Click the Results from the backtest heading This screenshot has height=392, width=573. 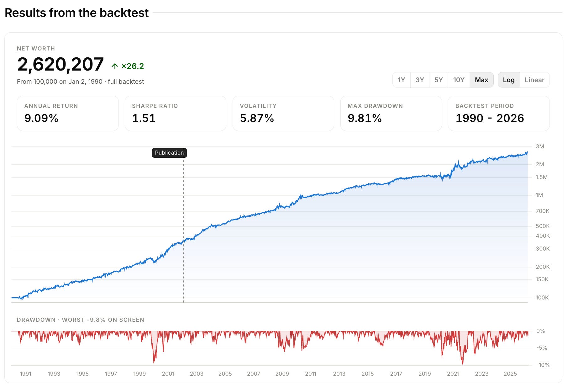pos(77,13)
